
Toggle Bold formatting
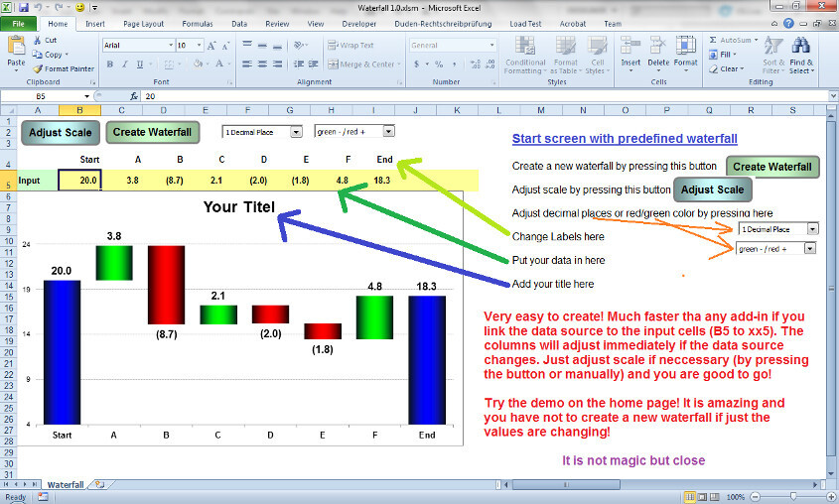pos(109,64)
